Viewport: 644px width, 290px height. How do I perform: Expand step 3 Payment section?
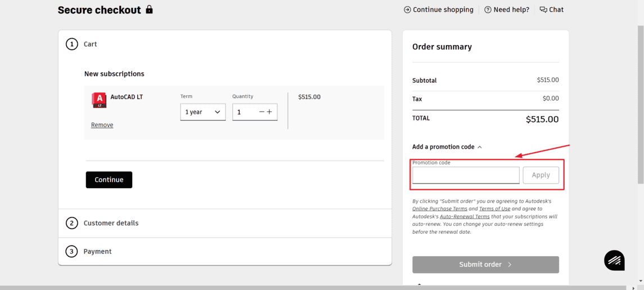225,251
